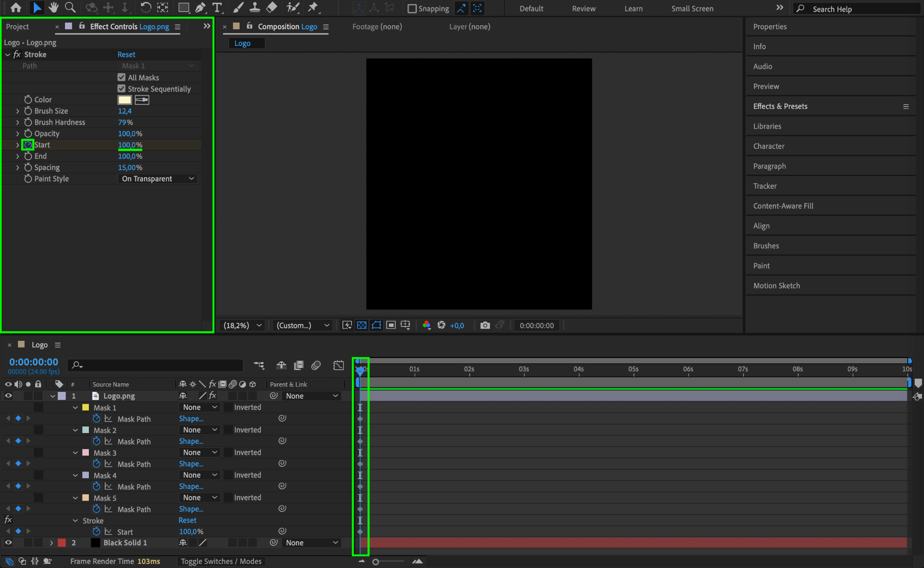Take snapshot with camera icon
924x568 pixels.
(485, 325)
